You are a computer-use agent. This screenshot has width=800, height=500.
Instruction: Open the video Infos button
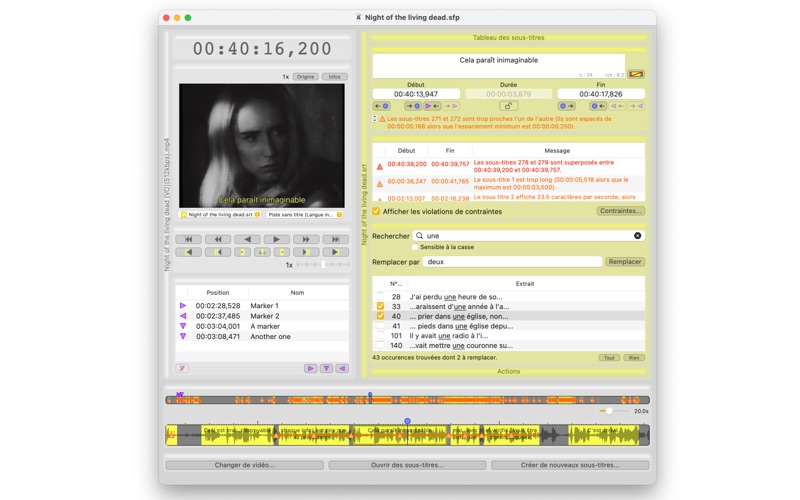(x=335, y=77)
